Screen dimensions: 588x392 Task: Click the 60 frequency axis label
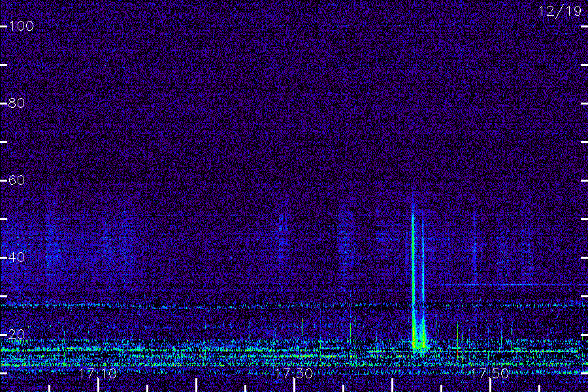point(16,180)
